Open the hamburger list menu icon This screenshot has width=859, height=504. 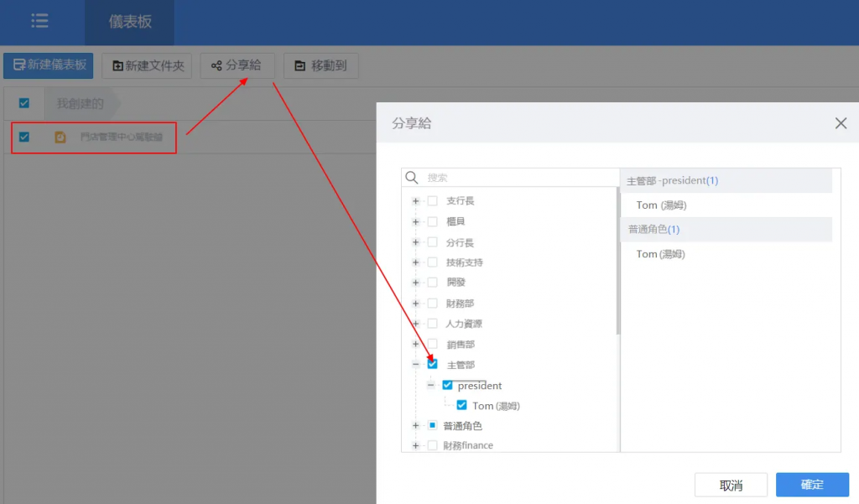click(x=39, y=21)
